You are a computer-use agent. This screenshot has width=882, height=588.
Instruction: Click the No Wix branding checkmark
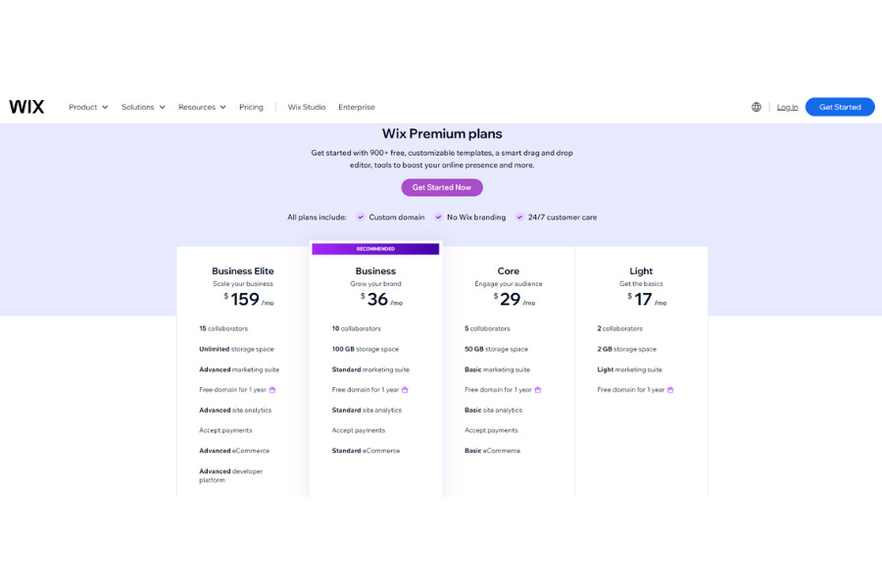tap(439, 218)
